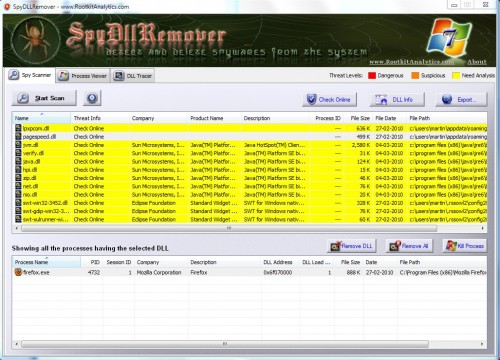This screenshot has height=360, width=500.
Task: Select the zip.dll row icon
Action: pos(18,178)
